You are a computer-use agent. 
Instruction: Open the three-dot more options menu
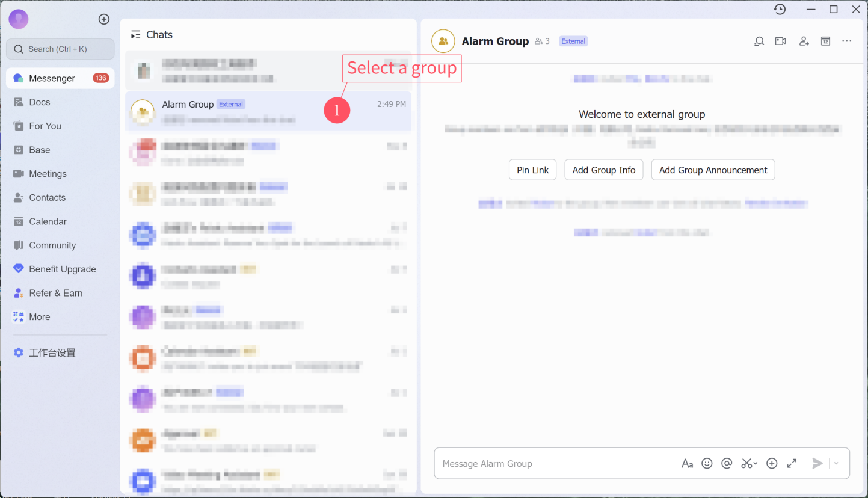[847, 41]
